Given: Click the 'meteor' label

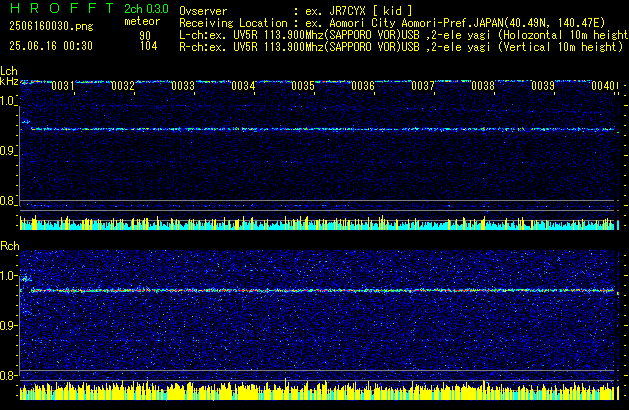Looking at the screenshot, I should pyautogui.click(x=142, y=21).
